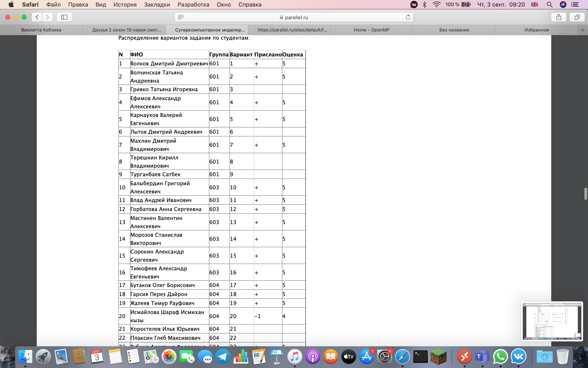Reload the parallel.ru page

pos(408,17)
